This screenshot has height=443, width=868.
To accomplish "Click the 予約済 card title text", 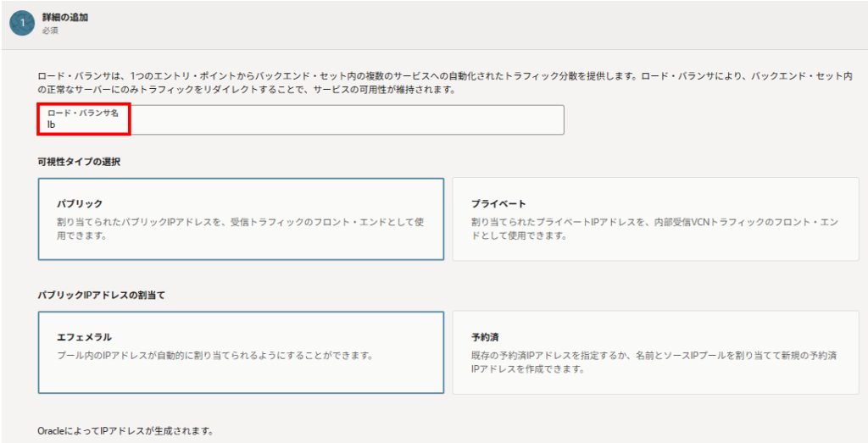I will [486, 337].
